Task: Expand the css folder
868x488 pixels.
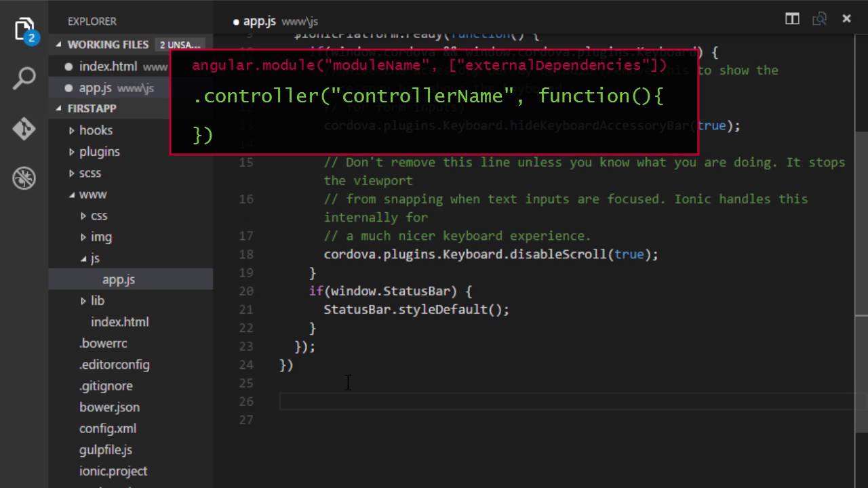Action: point(99,216)
